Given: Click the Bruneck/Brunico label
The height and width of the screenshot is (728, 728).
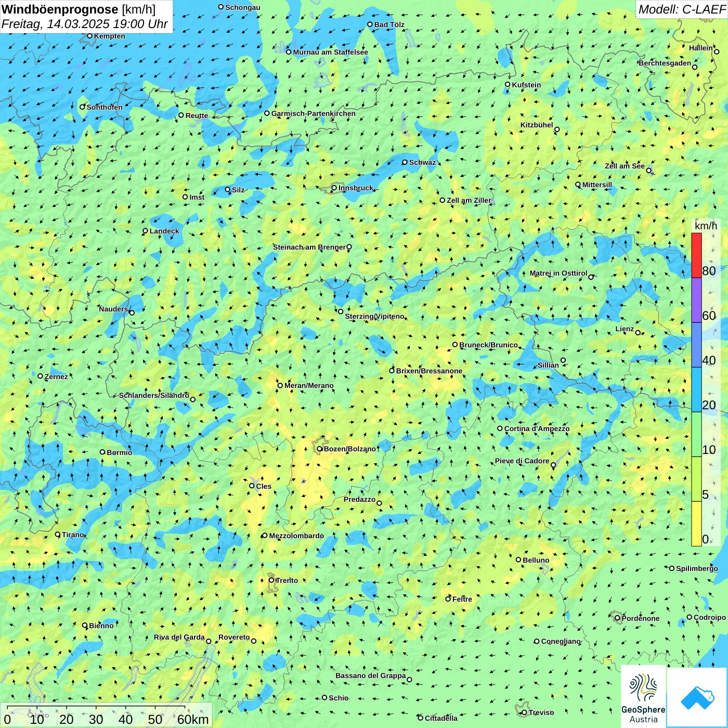Looking at the screenshot, I should click(488, 345).
